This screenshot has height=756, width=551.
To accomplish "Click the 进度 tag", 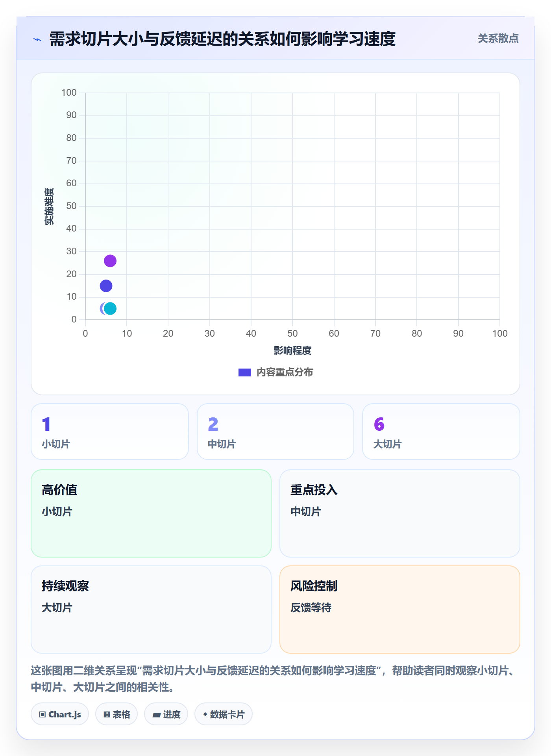I will point(166,714).
